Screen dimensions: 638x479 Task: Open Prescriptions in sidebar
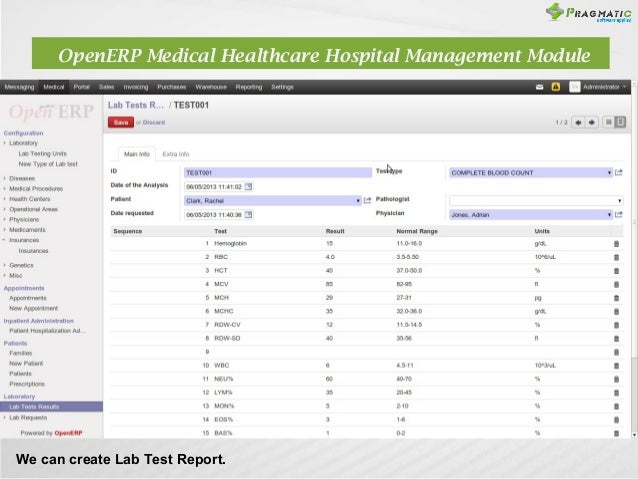tap(27, 384)
